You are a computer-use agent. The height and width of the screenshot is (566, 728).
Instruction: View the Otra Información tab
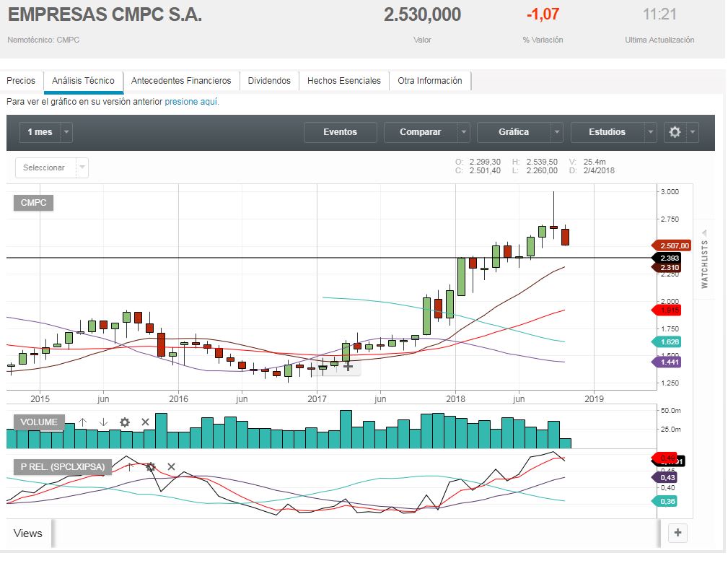[430, 80]
